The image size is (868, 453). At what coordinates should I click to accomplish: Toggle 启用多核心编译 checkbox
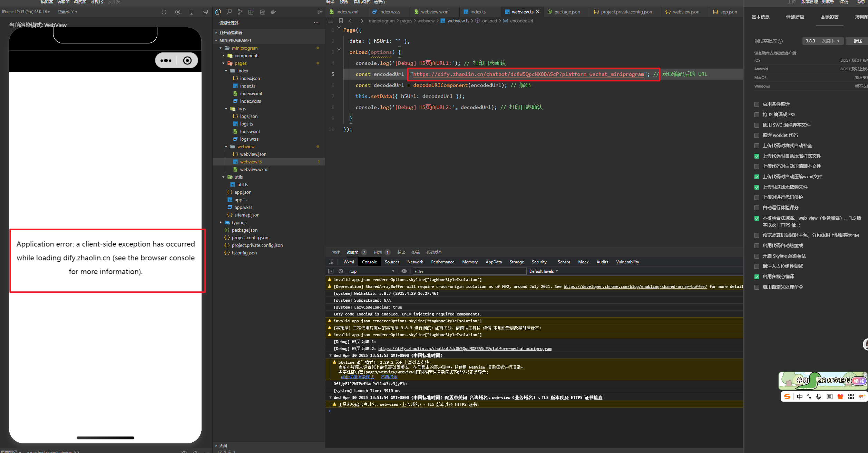(757, 277)
